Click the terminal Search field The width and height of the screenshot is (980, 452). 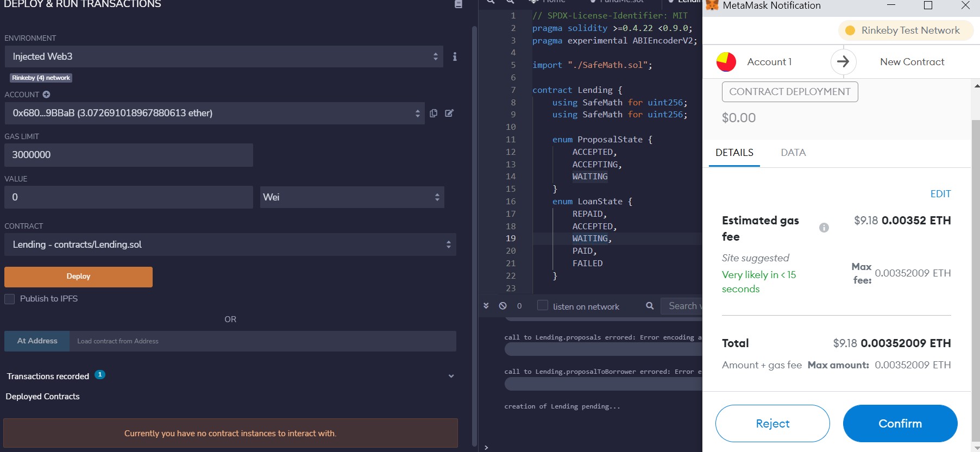click(x=682, y=306)
